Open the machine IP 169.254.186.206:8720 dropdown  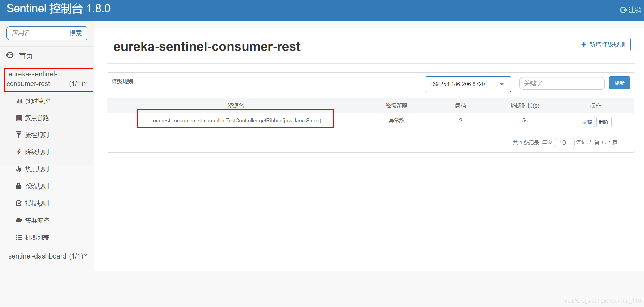(468, 84)
